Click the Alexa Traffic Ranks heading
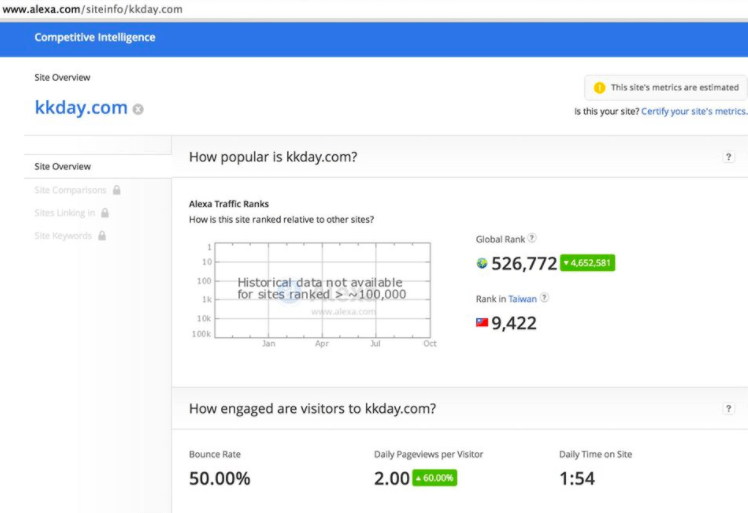748x513 pixels. [229, 204]
